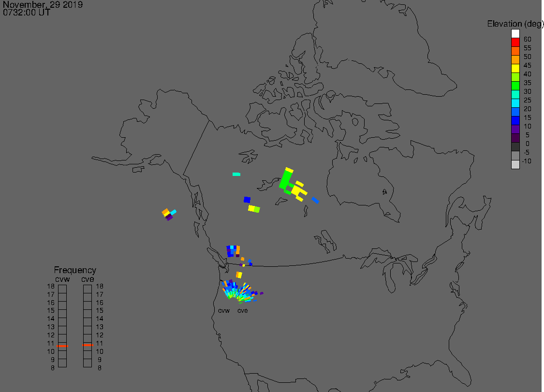Click the '15' elevation legend label

pos(528,117)
